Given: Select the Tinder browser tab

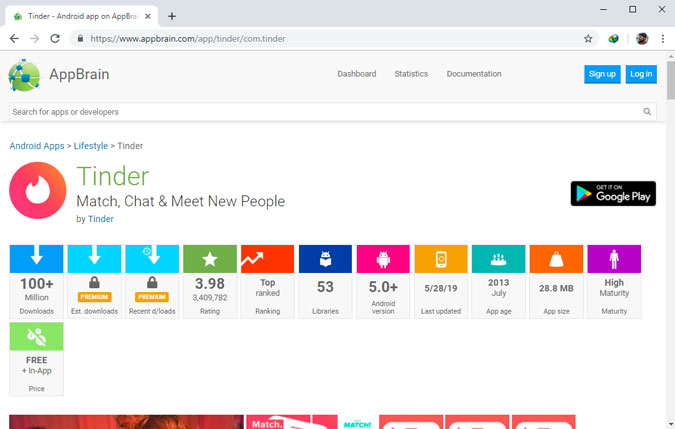Looking at the screenshot, I should tap(82, 16).
